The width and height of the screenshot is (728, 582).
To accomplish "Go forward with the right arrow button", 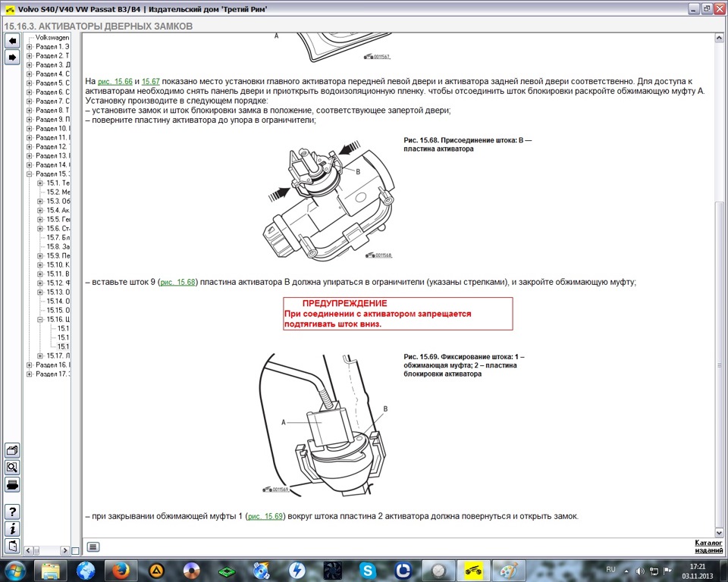I will click(13, 58).
